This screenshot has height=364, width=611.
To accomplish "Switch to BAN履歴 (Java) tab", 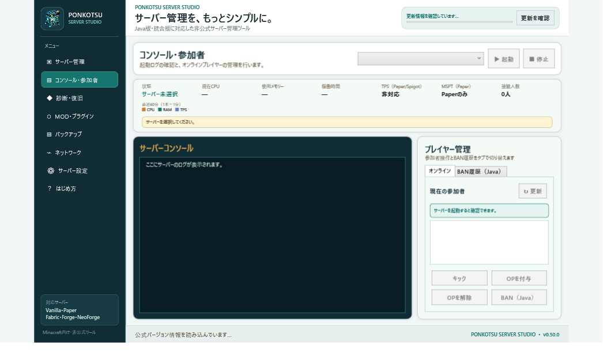I will pyautogui.click(x=481, y=172).
